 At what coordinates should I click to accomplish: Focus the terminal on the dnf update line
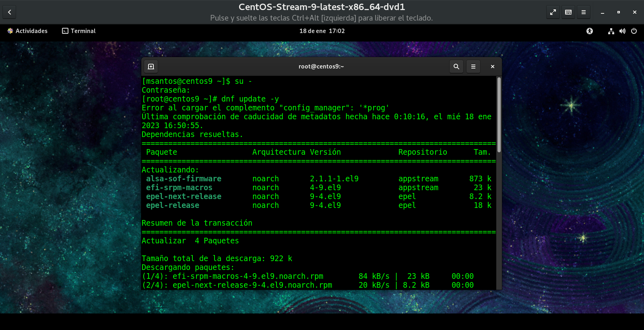(x=250, y=99)
